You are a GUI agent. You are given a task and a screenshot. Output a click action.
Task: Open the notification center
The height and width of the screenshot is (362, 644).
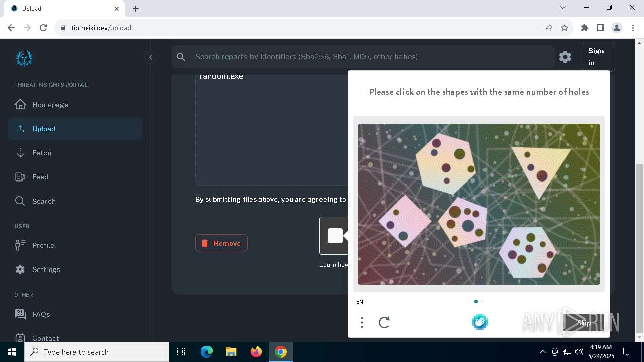point(627,352)
